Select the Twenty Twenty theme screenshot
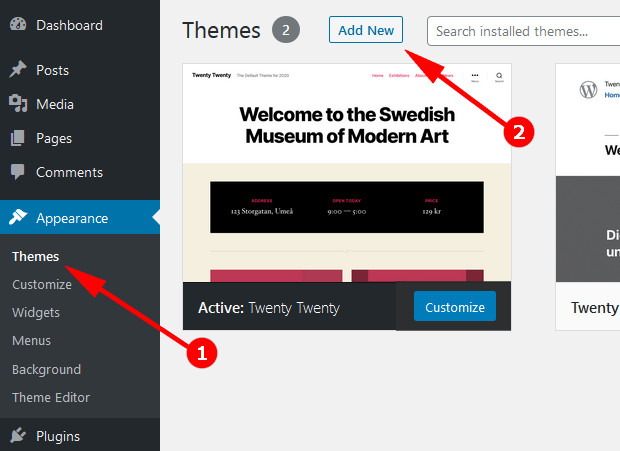Viewport: 620px width, 451px height. click(346, 172)
